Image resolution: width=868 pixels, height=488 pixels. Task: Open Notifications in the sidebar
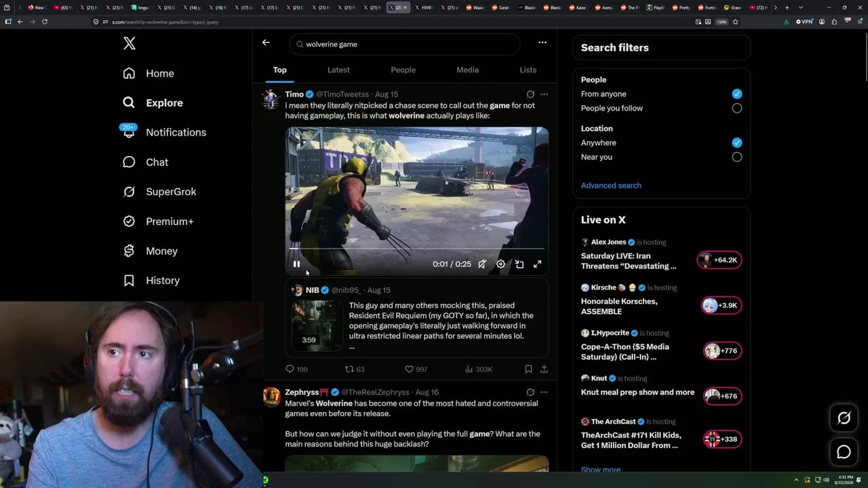click(164, 132)
